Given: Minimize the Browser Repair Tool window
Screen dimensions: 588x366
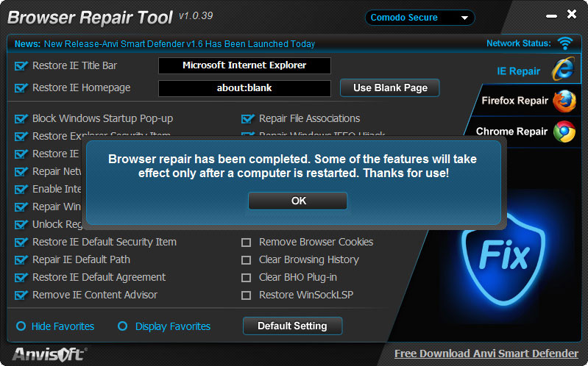Looking at the screenshot, I should point(551,16).
